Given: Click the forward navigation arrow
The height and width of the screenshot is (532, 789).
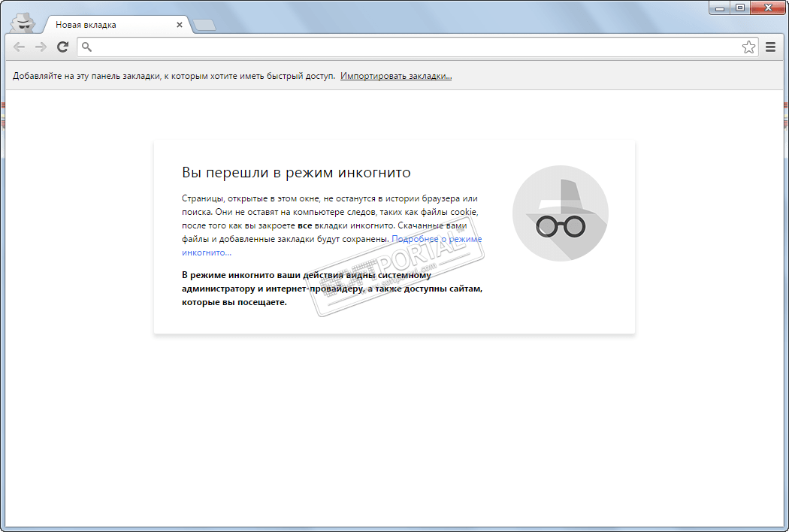Looking at the screenshot, I should pos(41,47).
